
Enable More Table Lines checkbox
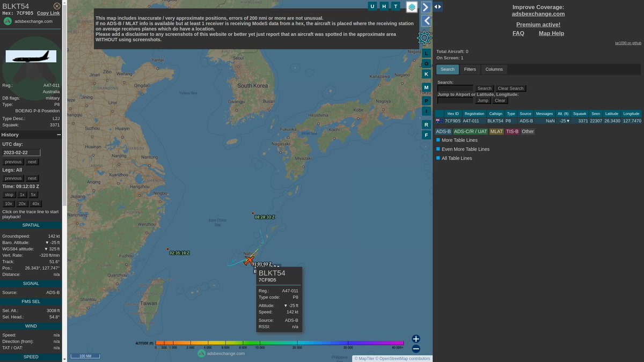(x=438, y=140)
